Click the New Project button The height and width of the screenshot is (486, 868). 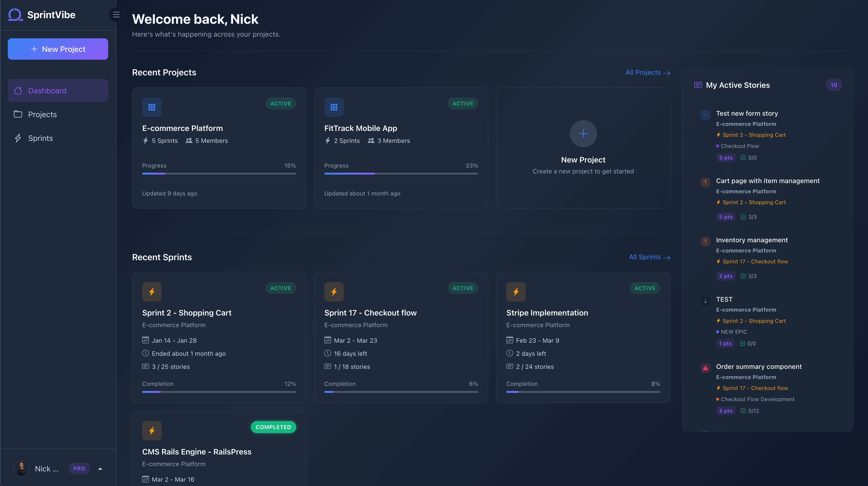pos(58,49)
